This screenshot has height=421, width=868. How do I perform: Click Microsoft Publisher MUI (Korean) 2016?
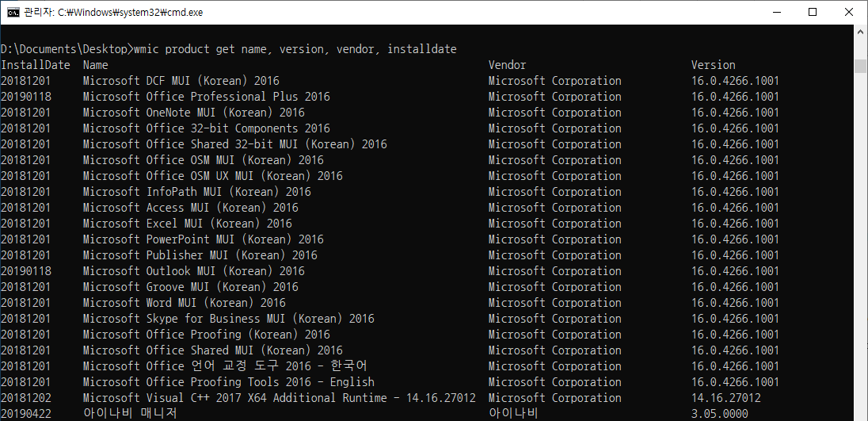point(200,255)
